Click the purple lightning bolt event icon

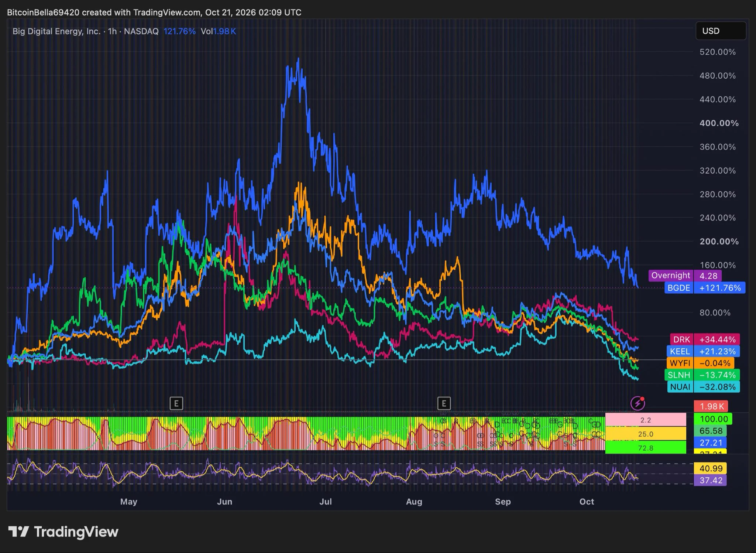pyautogui.click(x=638, y=403)
